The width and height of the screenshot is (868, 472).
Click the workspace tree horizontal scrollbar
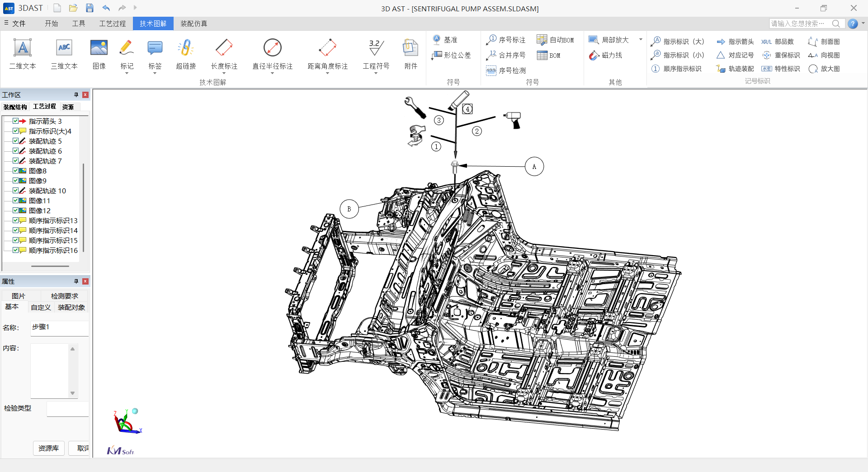click(x=50, y=266)
